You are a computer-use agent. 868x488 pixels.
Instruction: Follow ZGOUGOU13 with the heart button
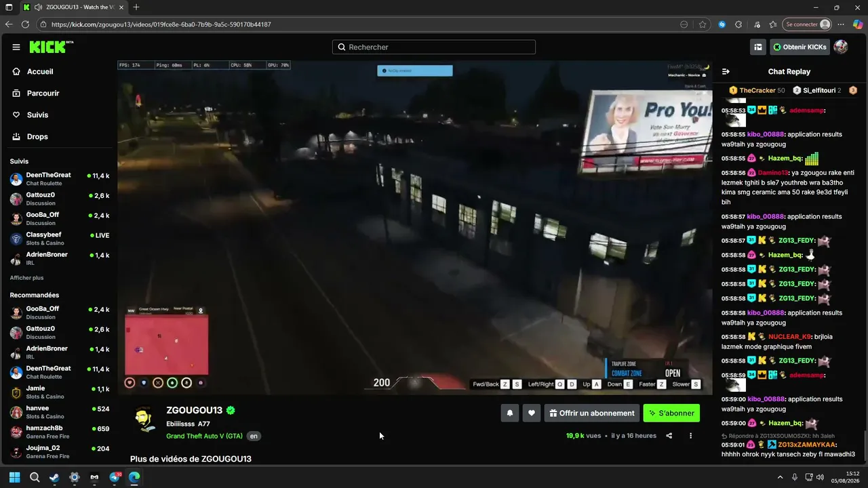click(x=532, y=413)
